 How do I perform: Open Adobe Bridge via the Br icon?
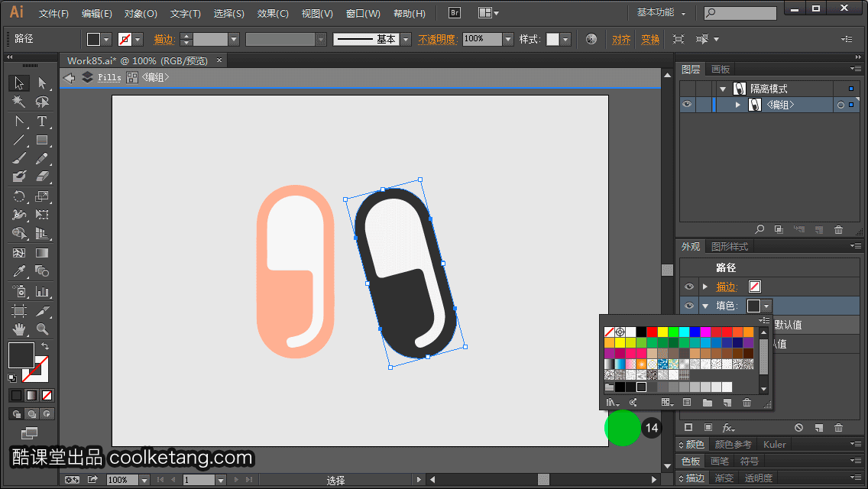(x=455, y=13)
